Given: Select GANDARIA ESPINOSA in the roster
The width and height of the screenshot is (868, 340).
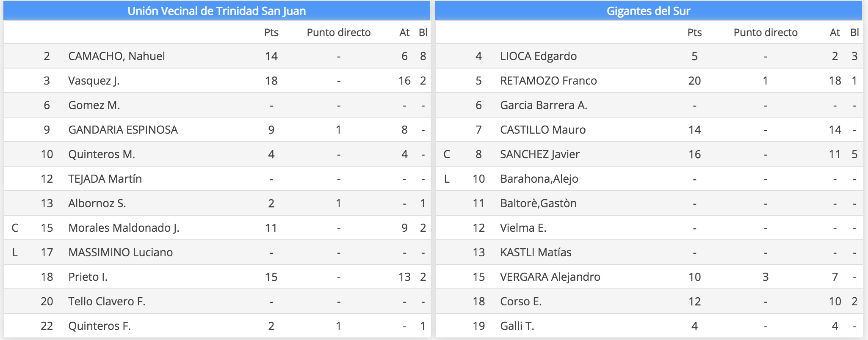Looking at the screenshot, I should pos(123,130).
